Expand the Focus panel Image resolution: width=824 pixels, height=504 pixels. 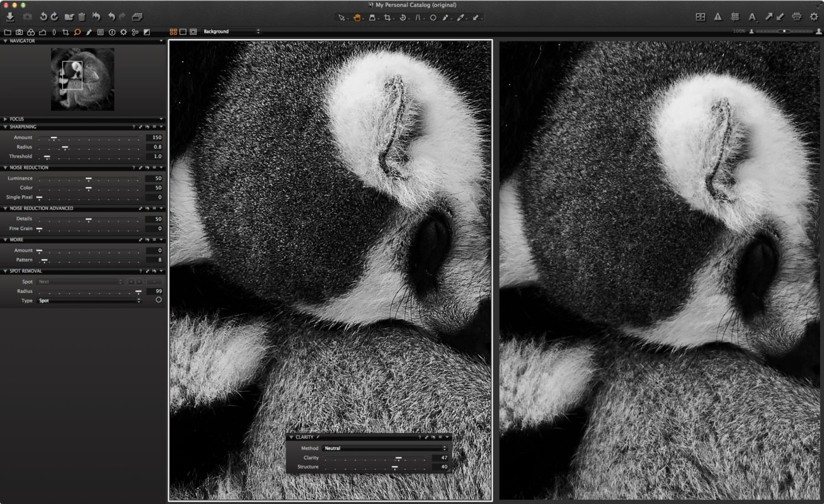(6, 119)
